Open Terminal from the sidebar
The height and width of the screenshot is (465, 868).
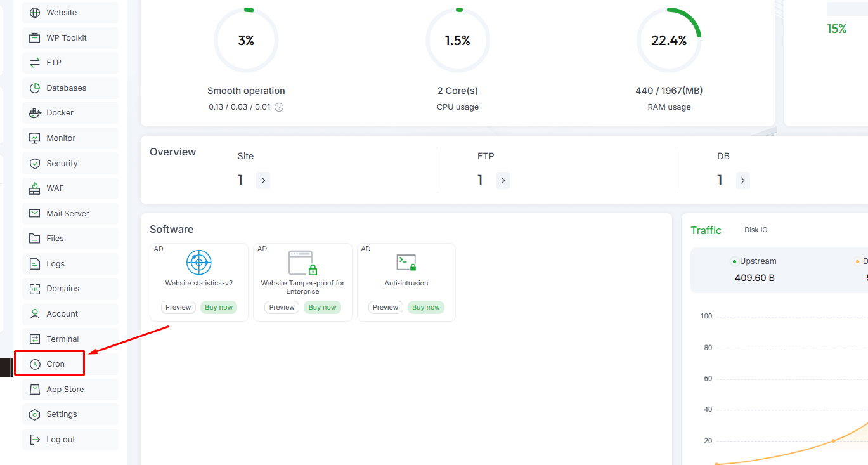pyautogui.click(x=62, y=339)
